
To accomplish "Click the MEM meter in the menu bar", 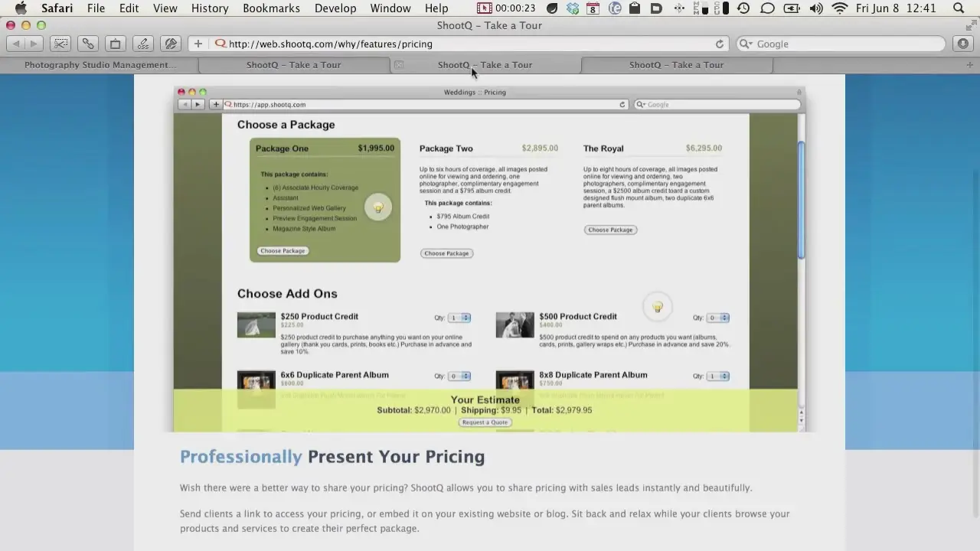I will click(700, 8).
